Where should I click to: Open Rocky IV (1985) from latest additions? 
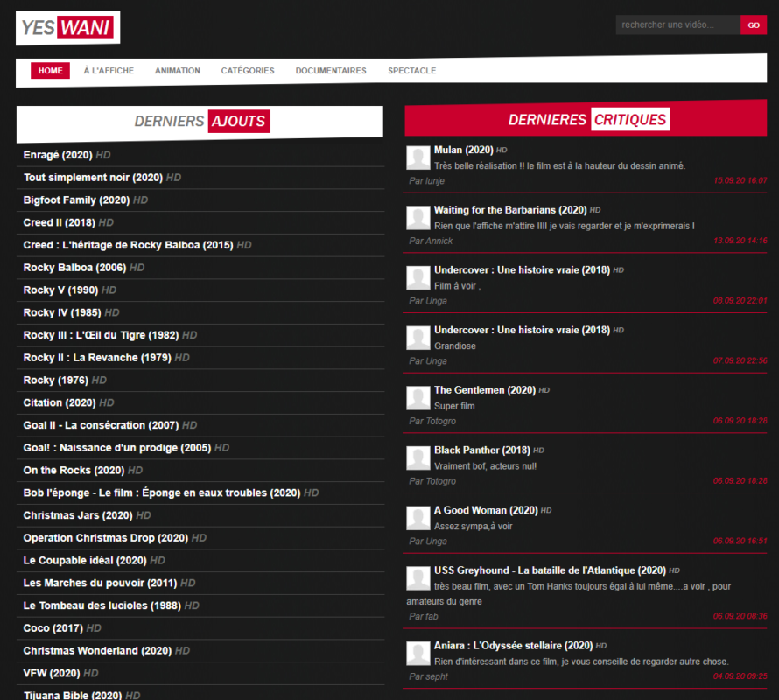coord(62,312)
